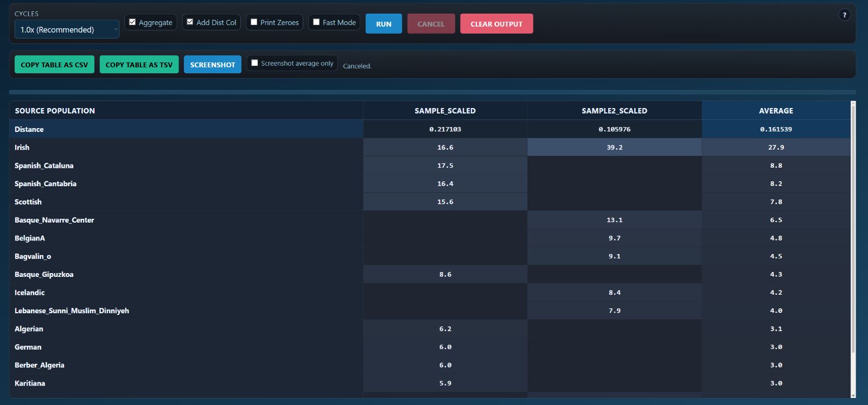Uncheck the Aggregate checkbox
Image resolution: width=868 pixels, height=405 pixels.
pos(132,22)
